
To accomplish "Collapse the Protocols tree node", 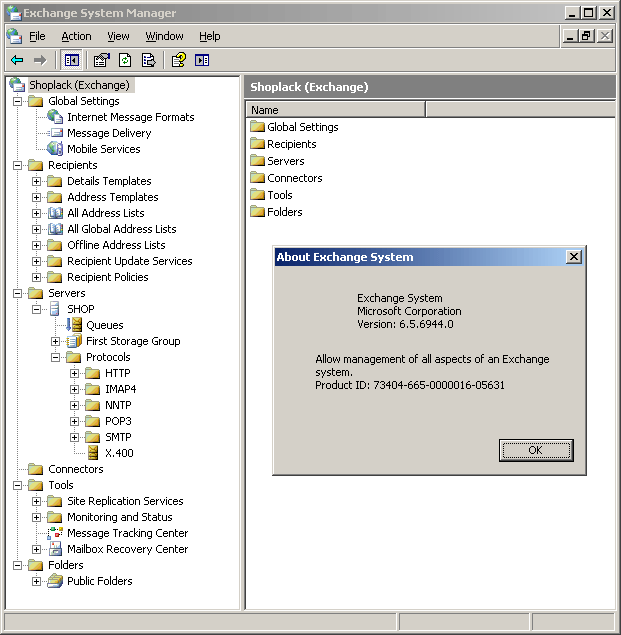I will tap(55, 357).
